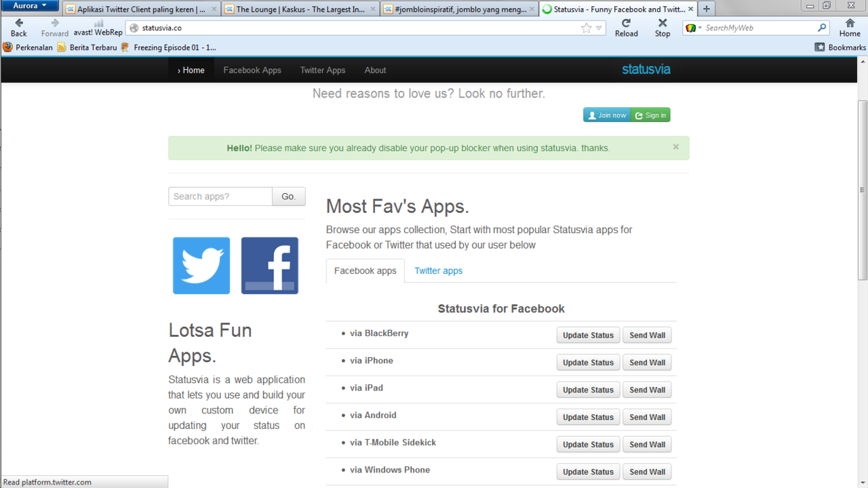Send Wall via iPhone
The image size is (868, 488).
(648, 363)
